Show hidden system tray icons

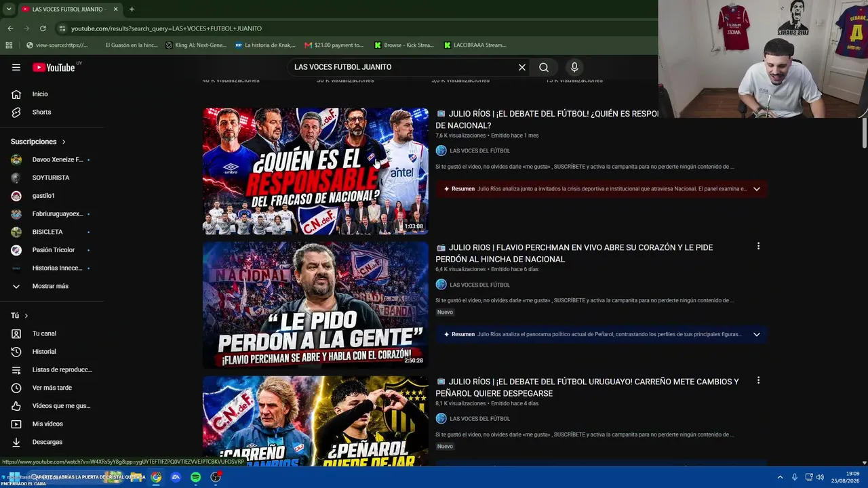click(x=780, y=477)
